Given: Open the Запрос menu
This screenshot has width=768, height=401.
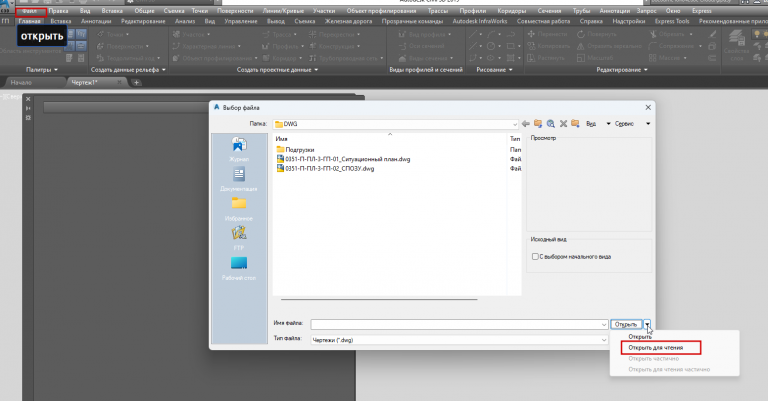Looking at the screenshot, I should click(x=647, y=11).
